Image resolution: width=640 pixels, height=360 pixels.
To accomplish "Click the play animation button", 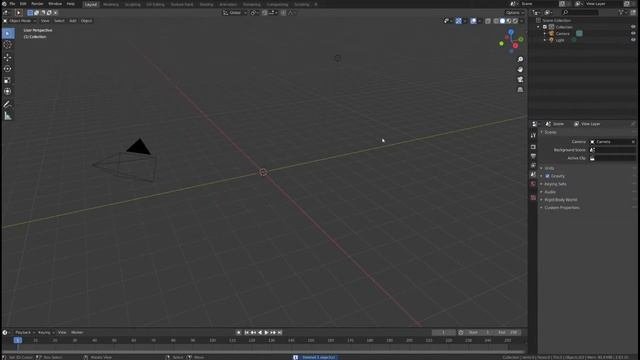I will [x=267, y=333].
